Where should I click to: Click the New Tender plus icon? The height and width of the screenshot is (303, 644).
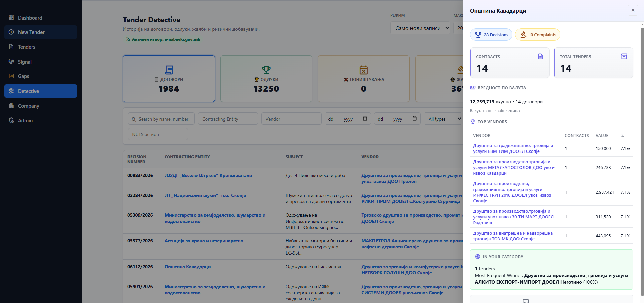point(11,32)
